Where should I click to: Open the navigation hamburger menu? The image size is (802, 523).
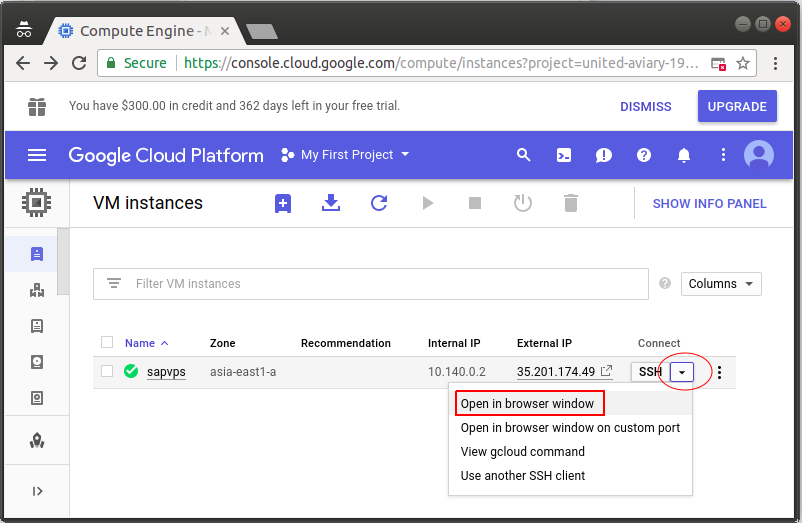(37, 155)
